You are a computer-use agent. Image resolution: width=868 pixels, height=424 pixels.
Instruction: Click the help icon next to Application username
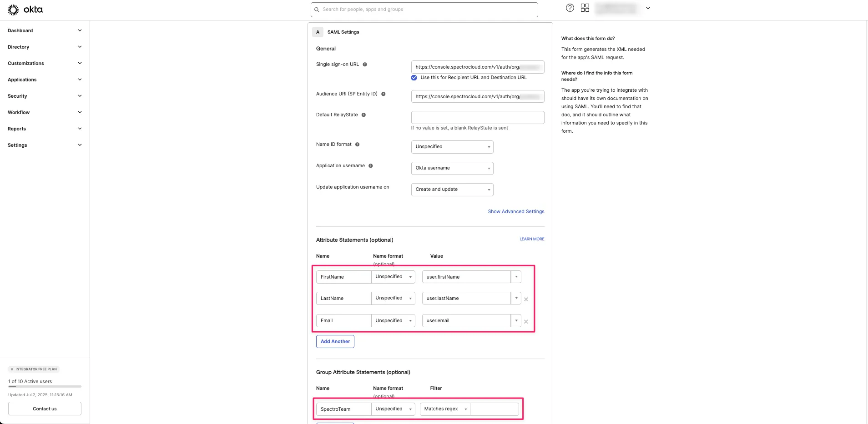click(371, 165)
